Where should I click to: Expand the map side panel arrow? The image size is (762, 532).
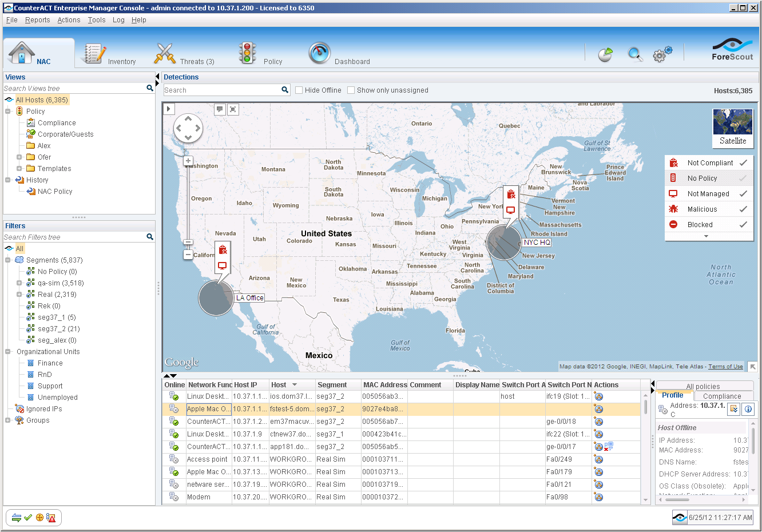[x=168, y=109]
